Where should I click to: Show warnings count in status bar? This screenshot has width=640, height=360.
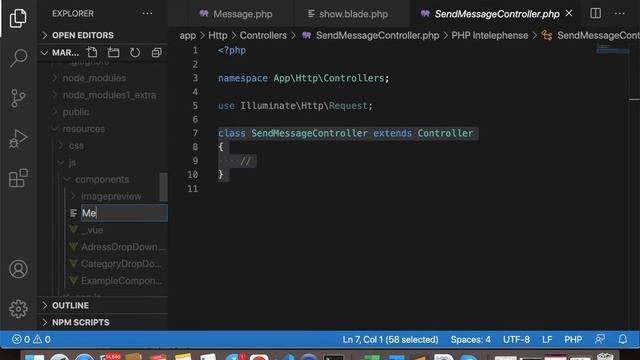[x=42, y=339]
